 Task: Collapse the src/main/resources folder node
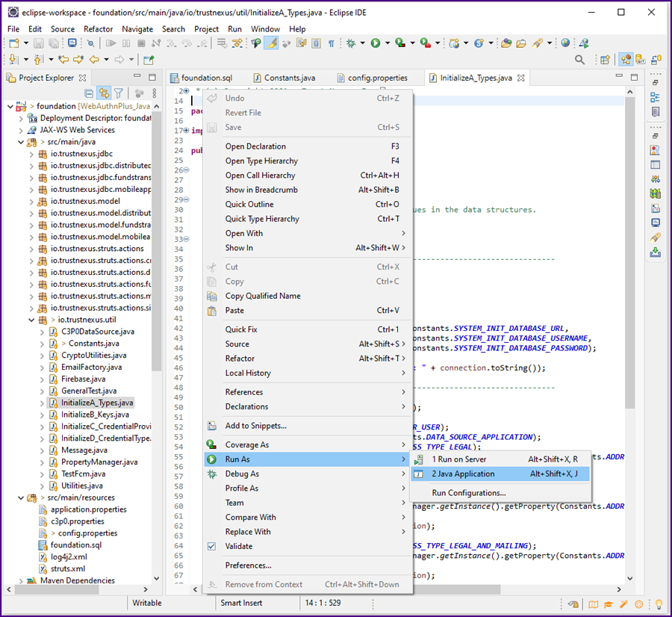[x=21, y=497]
